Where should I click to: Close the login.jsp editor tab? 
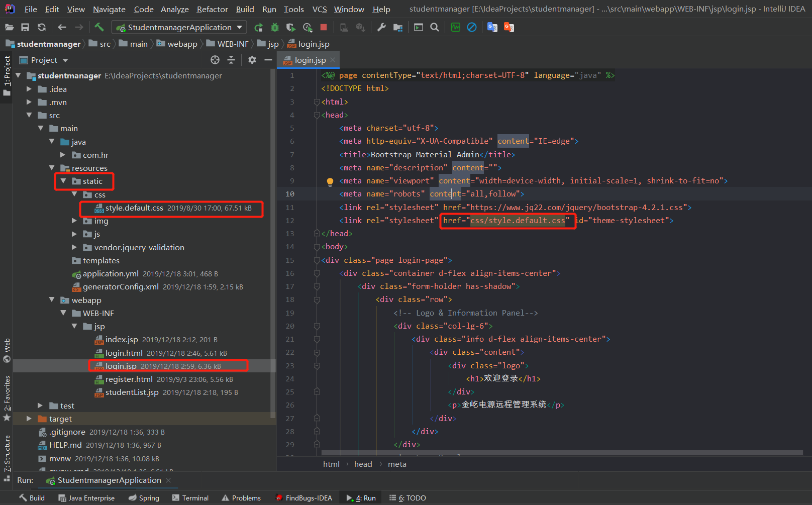click(x=333, y=60)
